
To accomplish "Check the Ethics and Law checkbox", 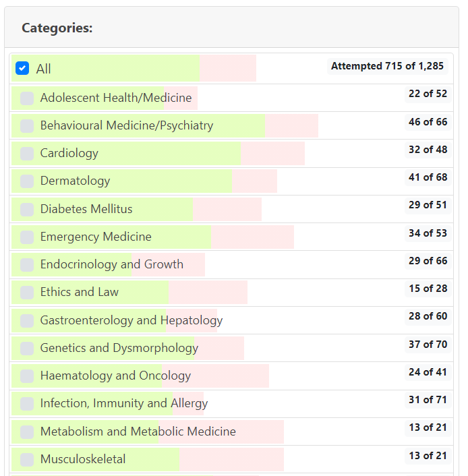I will (27, 293).
